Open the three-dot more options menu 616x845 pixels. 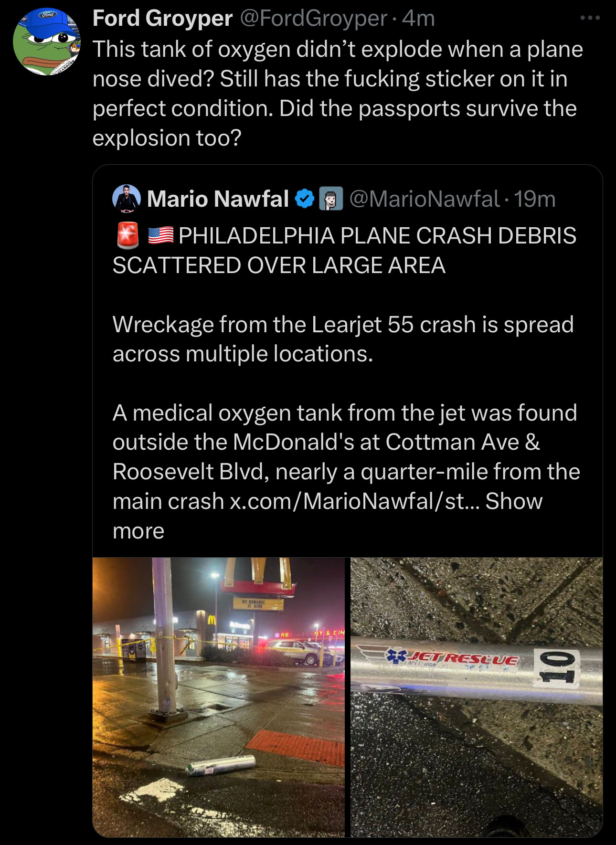pyautogui.click(x=590, y=18)
